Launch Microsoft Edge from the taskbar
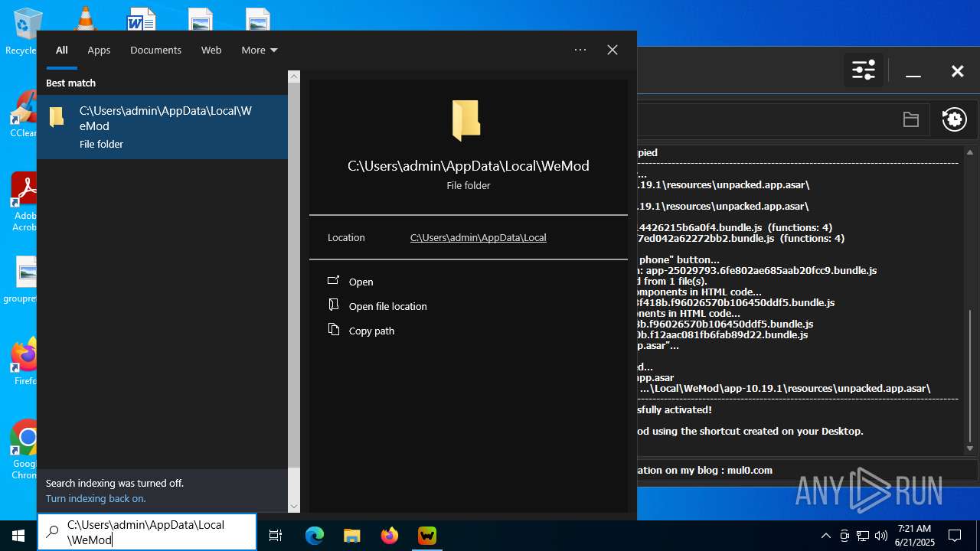Image resolution: width=980 pixels, height=551 pixels. [315, 536]
